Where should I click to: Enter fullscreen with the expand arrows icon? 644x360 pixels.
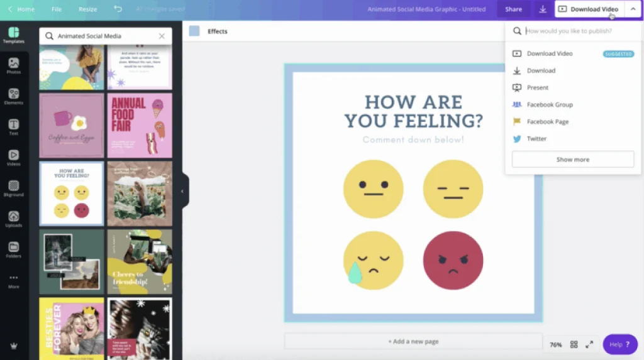tap(589, 344)
